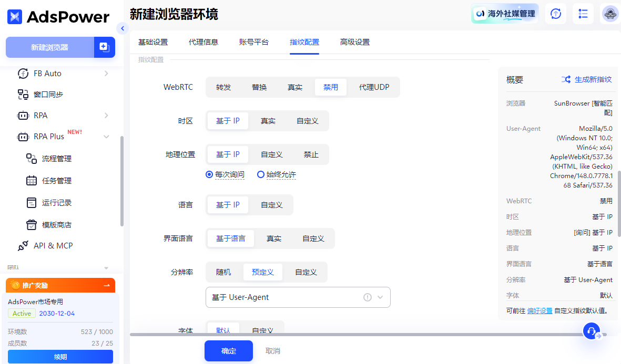This screenshot has width=621, height=364.
Task: Click the 确定 confirm button
Action: (x=229, y=351)
